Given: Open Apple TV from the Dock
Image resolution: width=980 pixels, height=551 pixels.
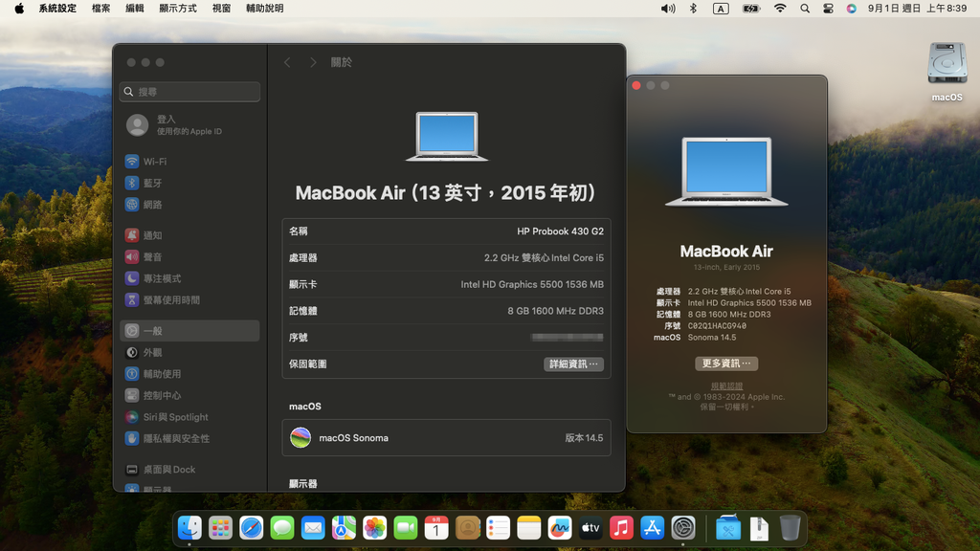Looking at the screenshot, I should pos(590,528).
